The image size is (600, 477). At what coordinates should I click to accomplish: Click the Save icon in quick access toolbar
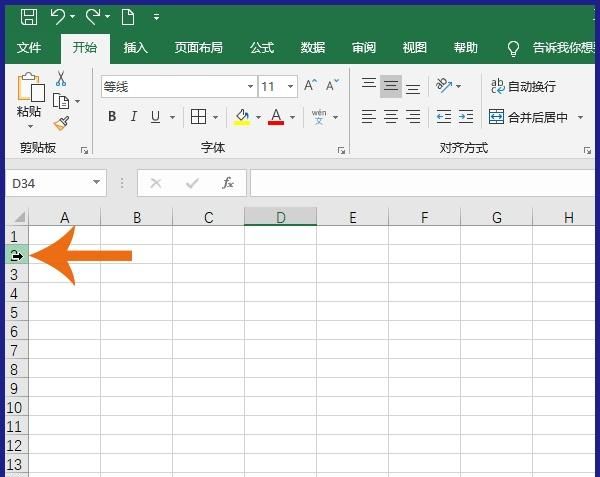point(29,17)
